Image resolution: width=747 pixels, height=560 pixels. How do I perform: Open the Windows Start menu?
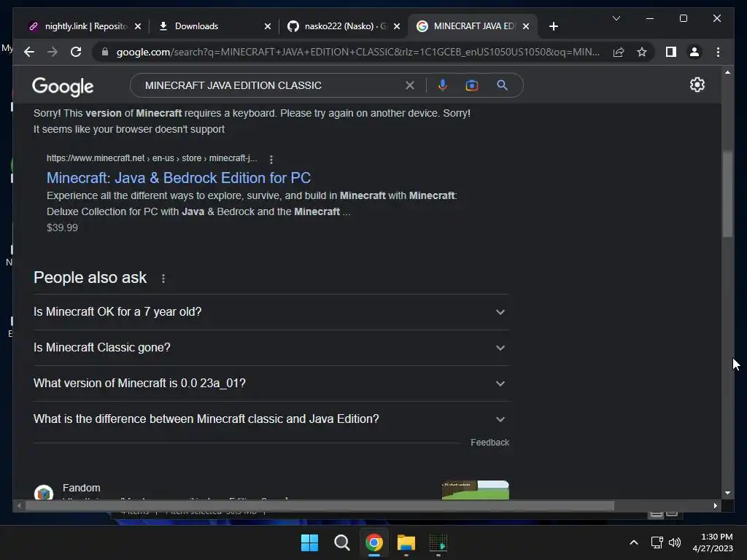pos(309,542)
